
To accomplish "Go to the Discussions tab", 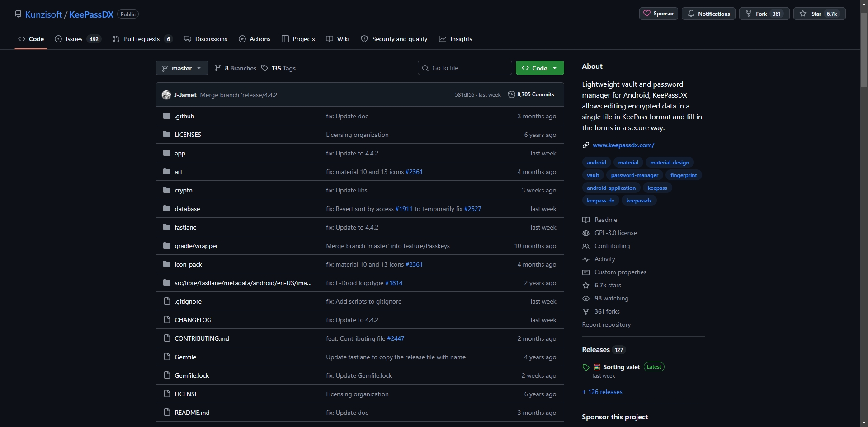I will pyautogui.click(x=206, y=39).
